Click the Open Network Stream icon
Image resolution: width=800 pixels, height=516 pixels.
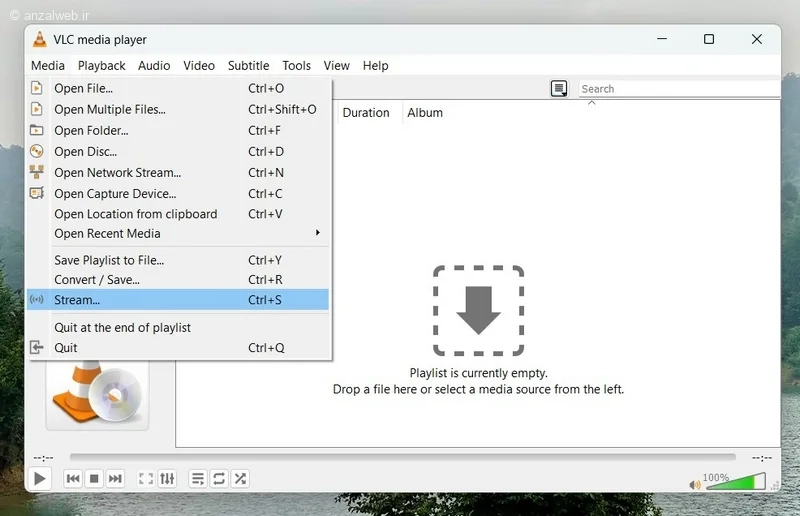37,172
